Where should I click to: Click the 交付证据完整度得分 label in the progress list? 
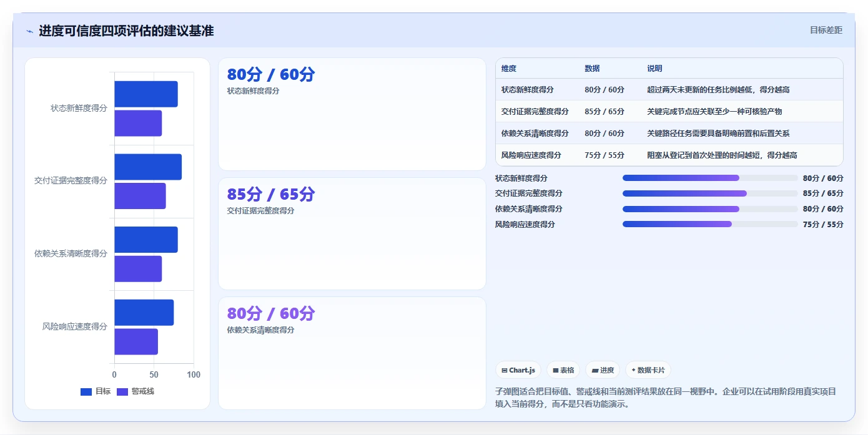point(529,193)
